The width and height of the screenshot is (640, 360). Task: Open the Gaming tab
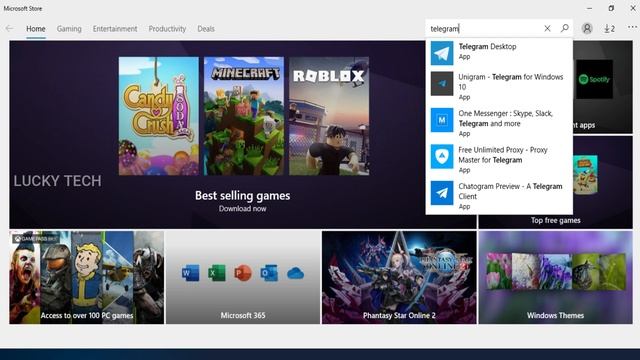(69, 29)
